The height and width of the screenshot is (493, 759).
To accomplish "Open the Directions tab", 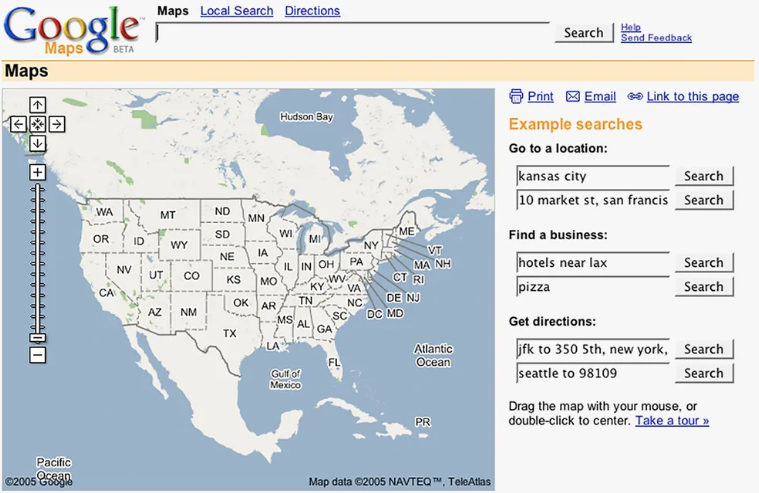I will 312,11.
